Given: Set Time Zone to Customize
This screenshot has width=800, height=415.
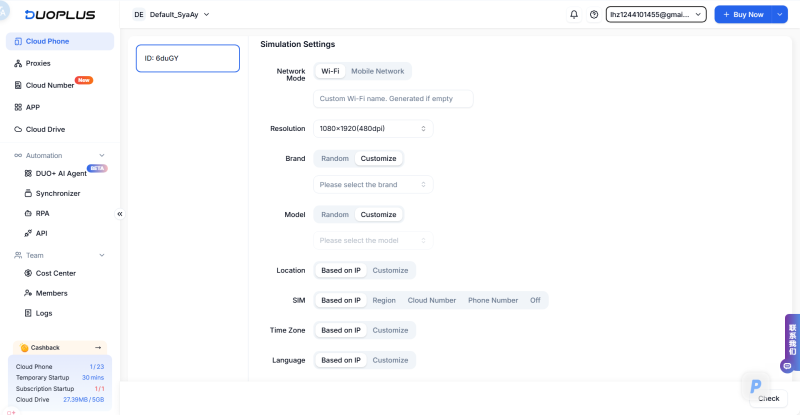Looking at the screenshot, I should click(390, 330).
